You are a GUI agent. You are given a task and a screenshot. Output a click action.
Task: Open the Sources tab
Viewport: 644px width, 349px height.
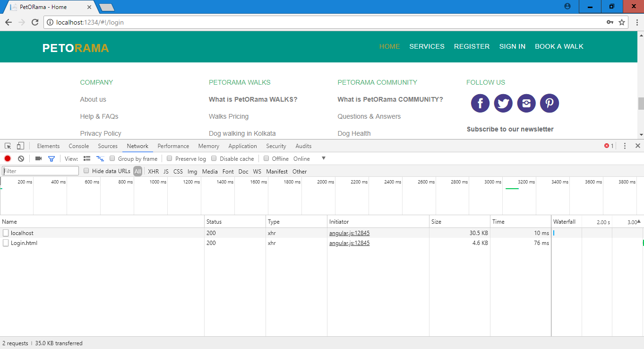[108, 146]
